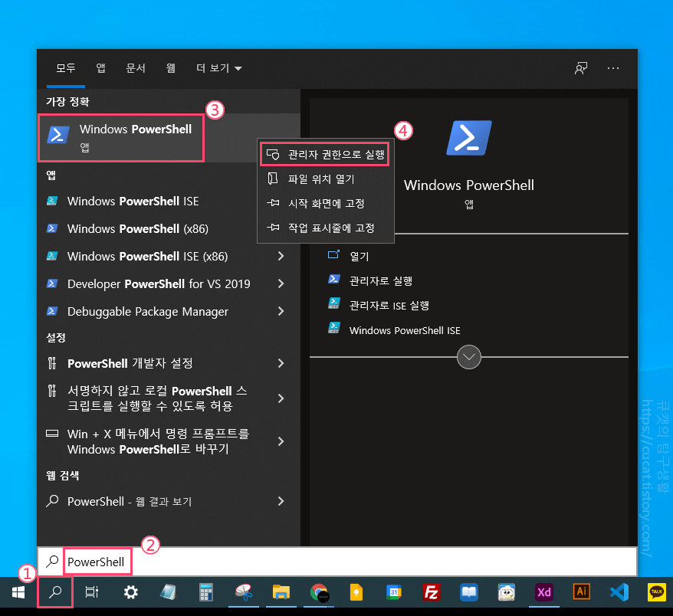The width and height of the screenshot is (673, 616).
Task: Open Settings via the gear icon
Action: [x=130, y=591]
